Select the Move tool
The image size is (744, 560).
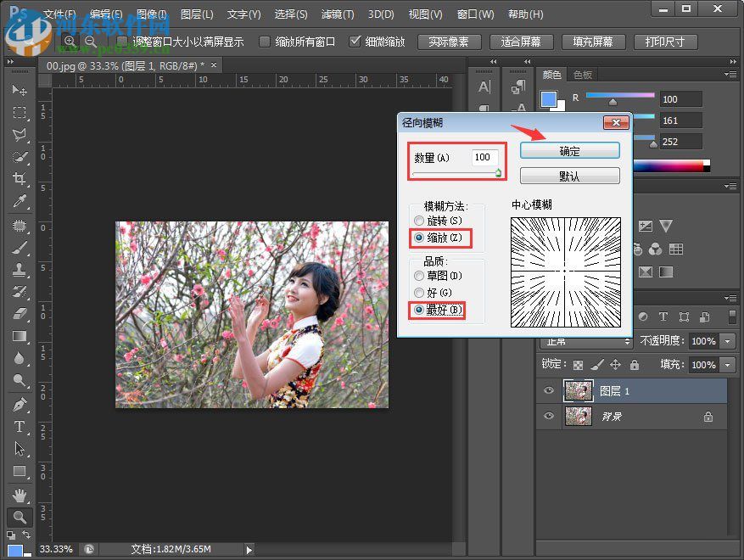(x=20, y=91)
